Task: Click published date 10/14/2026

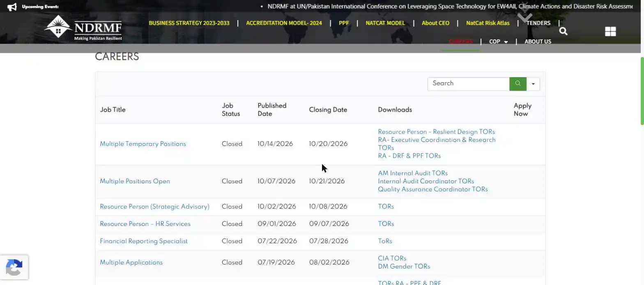Action: click(275, 144)
